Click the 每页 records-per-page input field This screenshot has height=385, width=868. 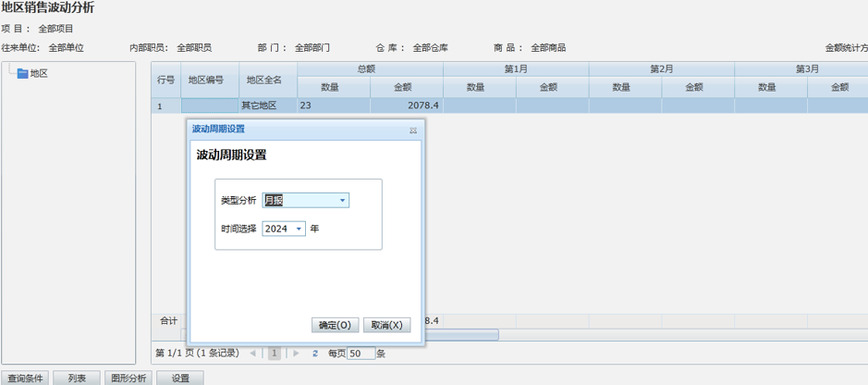(361, 353)
